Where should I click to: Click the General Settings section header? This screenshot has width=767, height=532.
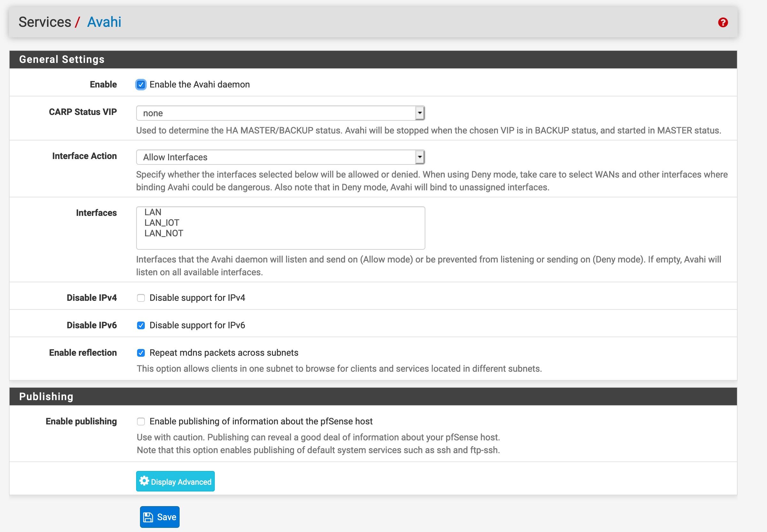coord(373,59)
